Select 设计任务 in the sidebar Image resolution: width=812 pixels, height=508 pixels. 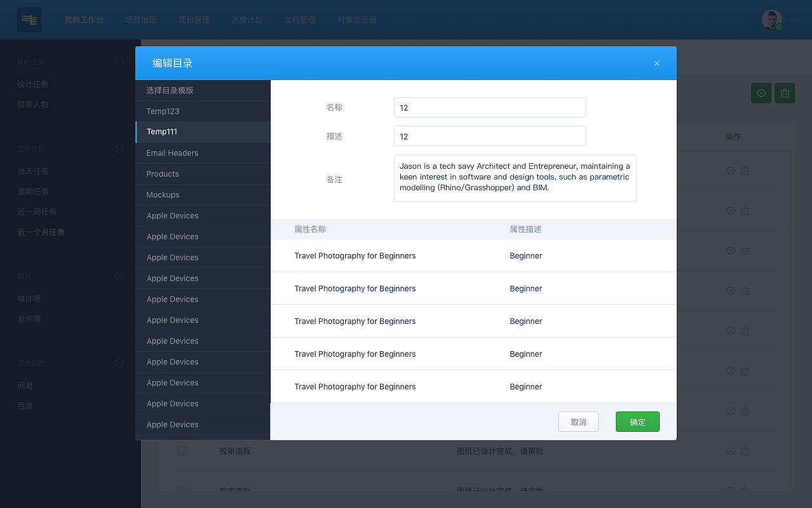tap(33, 84)
